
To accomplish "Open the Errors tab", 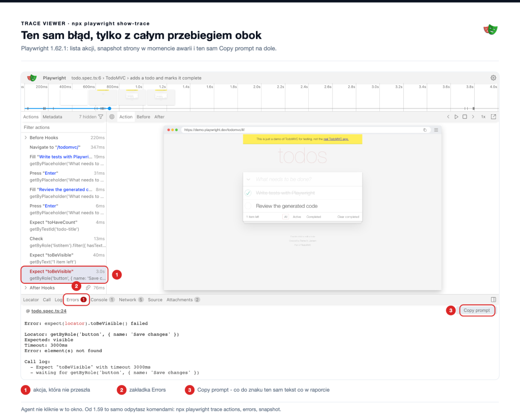I will coord(76,300).
